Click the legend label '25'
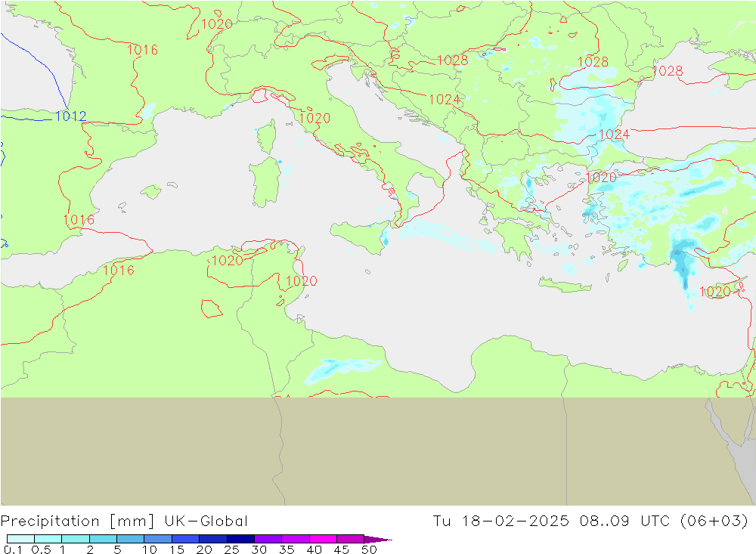756x554 pixels. pos(232,549)
